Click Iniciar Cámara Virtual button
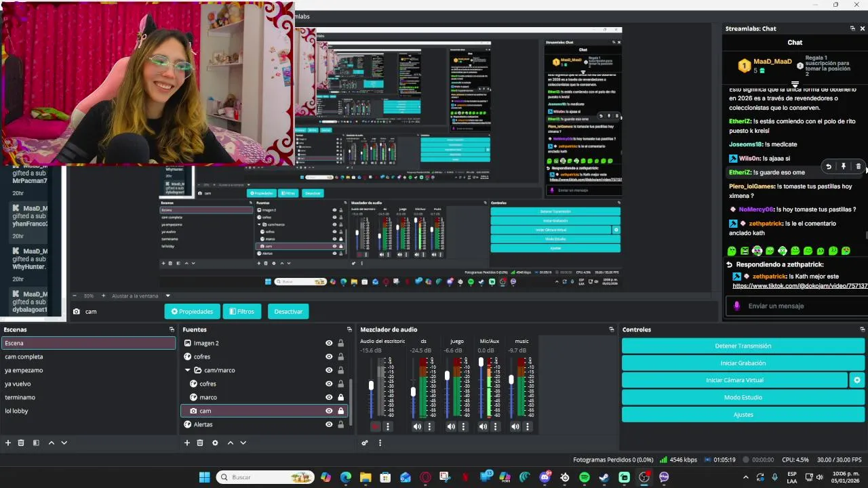The image size is (868, 488). pyautogui.click(x=734, y=380)
